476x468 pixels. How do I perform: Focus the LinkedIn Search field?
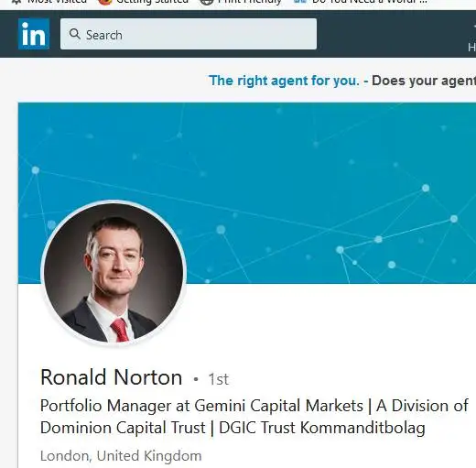[x=189, y=34]
